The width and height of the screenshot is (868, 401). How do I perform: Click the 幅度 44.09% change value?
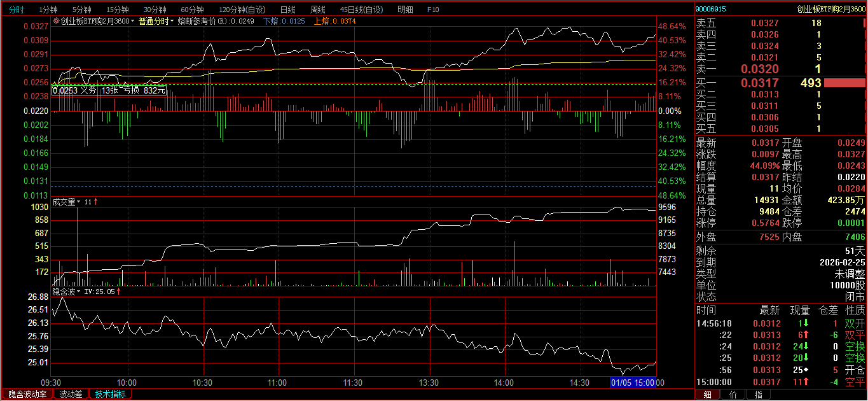coord(765,165)
